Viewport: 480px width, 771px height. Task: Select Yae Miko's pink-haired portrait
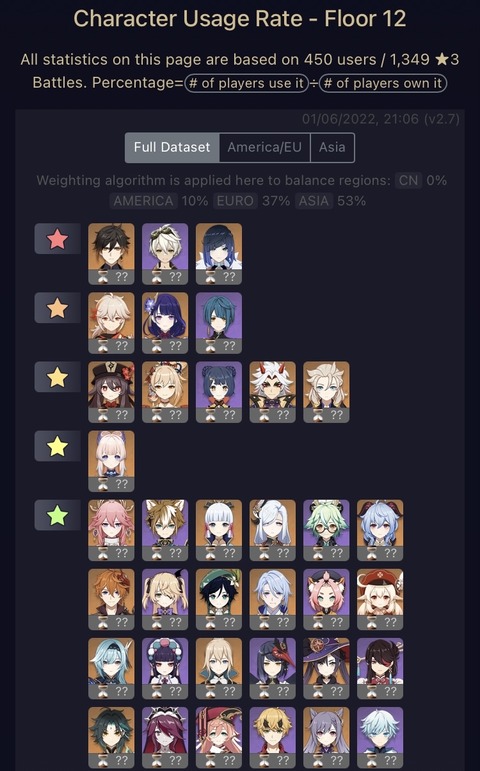pos(111,530)
